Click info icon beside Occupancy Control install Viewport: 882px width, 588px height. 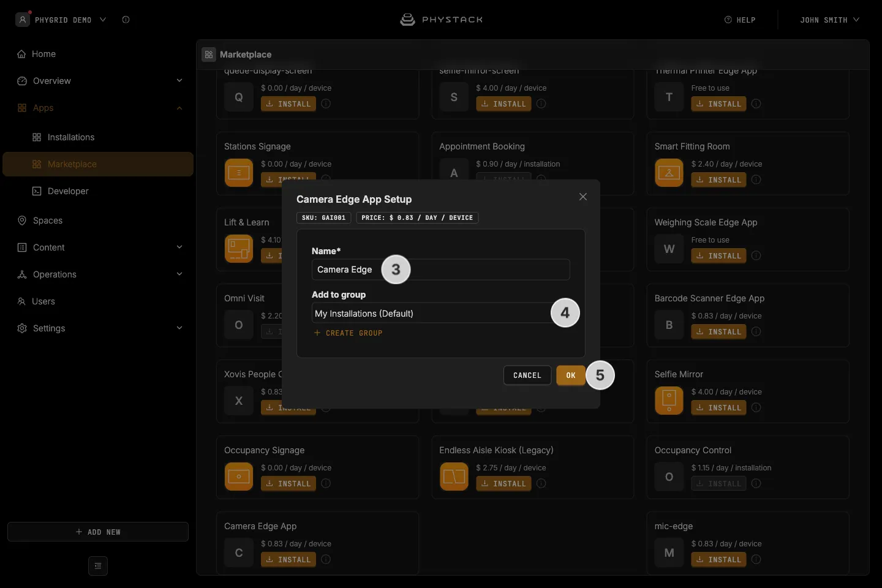[756, 483]
